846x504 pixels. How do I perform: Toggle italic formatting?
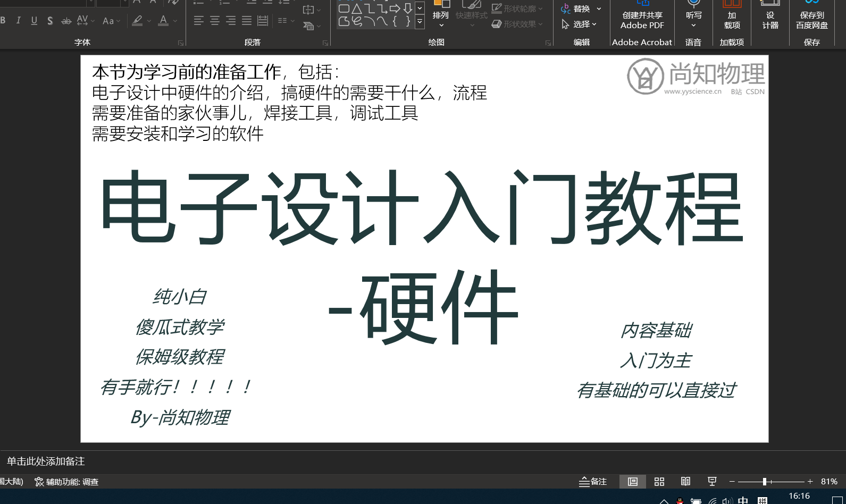click(19, 21)
